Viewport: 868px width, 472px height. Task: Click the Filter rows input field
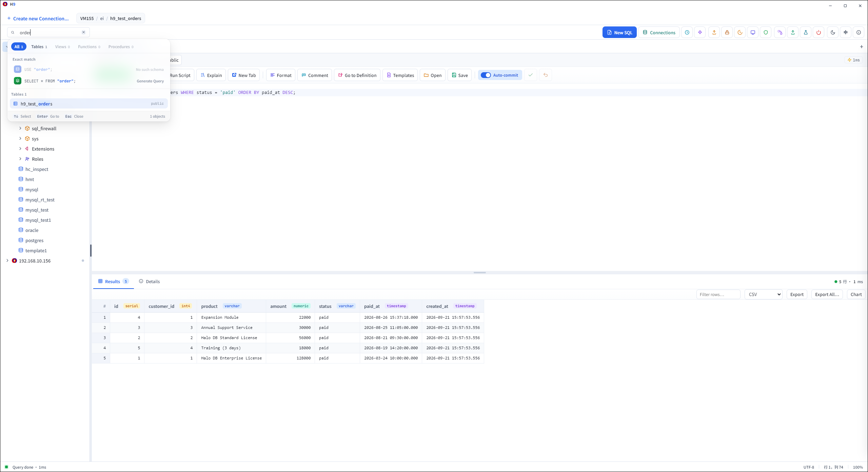click(x=718, y=294)
